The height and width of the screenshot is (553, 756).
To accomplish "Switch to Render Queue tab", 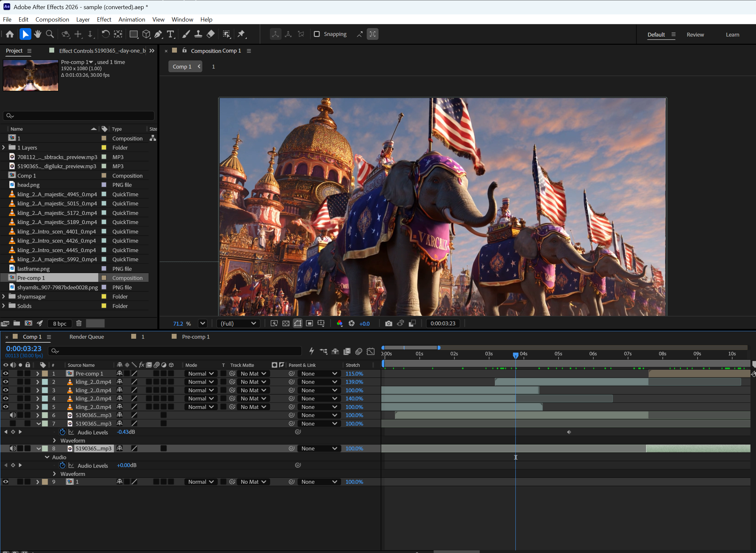I will click(87, 337).
